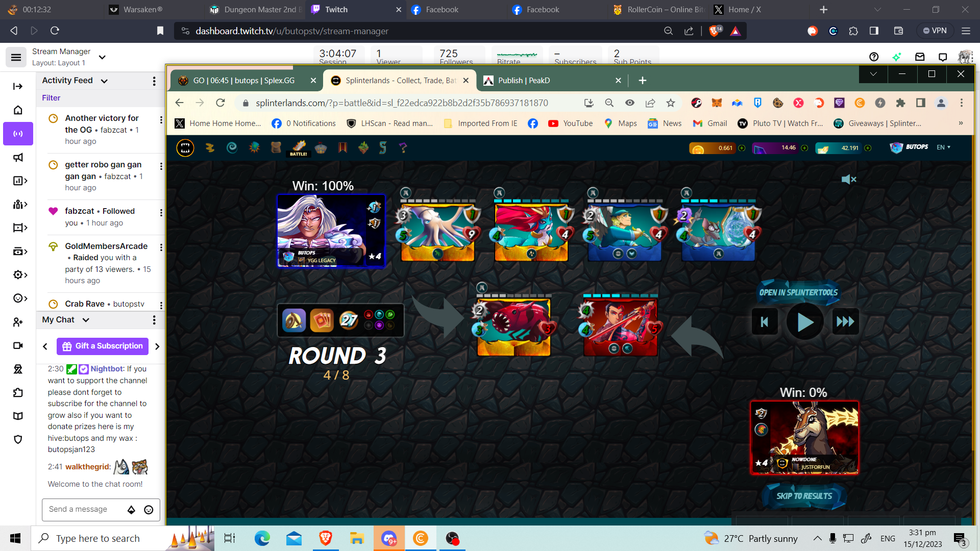Expand the Stream Manager layout chevron
Viewport: 980px width, 551px height.
102,57
